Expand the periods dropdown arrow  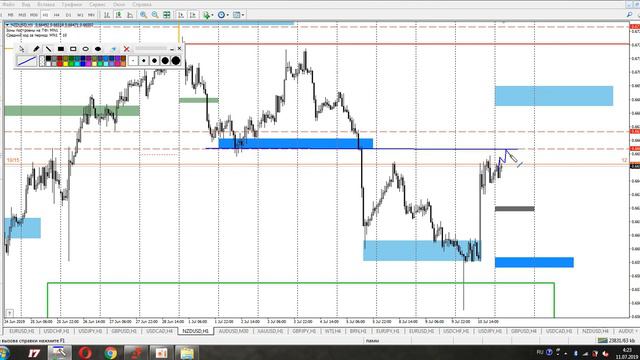click(227, 15)
